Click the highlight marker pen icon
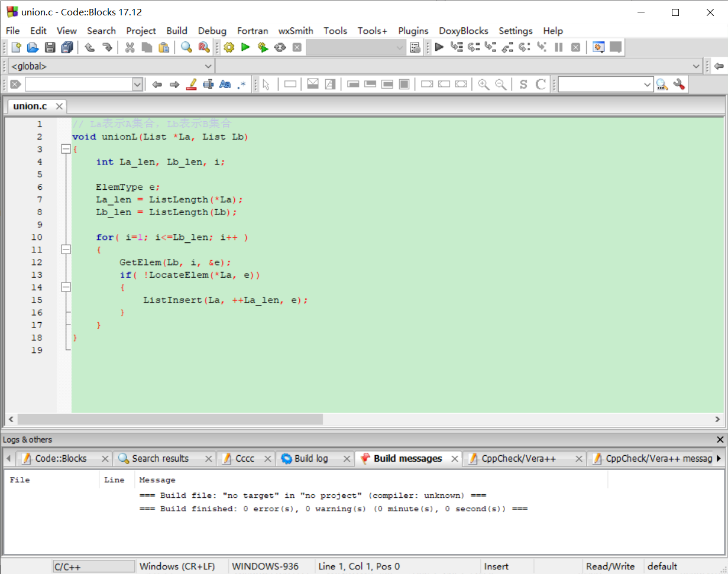Viewport: 728px width, 574px height. (x=191, y=85)
